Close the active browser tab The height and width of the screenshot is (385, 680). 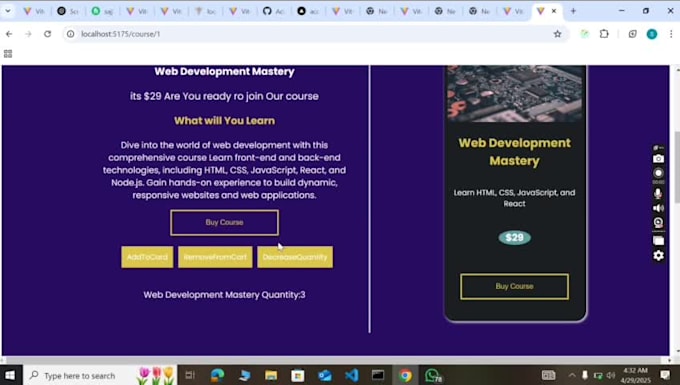554,11
